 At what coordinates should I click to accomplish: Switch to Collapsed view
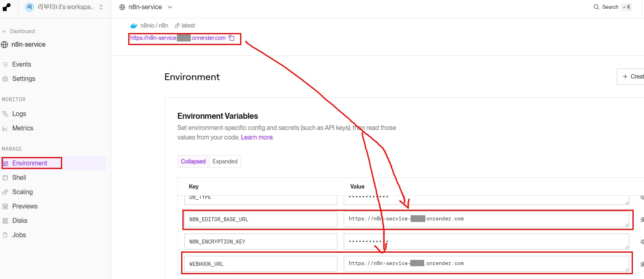point(193,161)
